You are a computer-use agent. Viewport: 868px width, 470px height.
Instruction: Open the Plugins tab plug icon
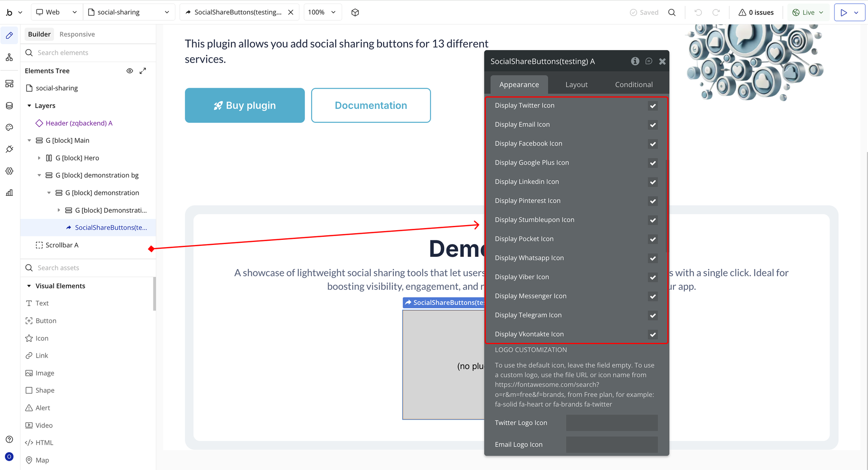tap(9, 149)
